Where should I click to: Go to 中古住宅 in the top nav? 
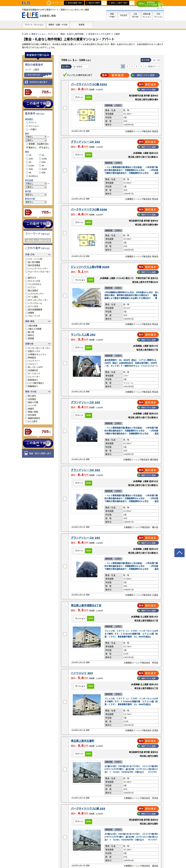pos(124,15)
